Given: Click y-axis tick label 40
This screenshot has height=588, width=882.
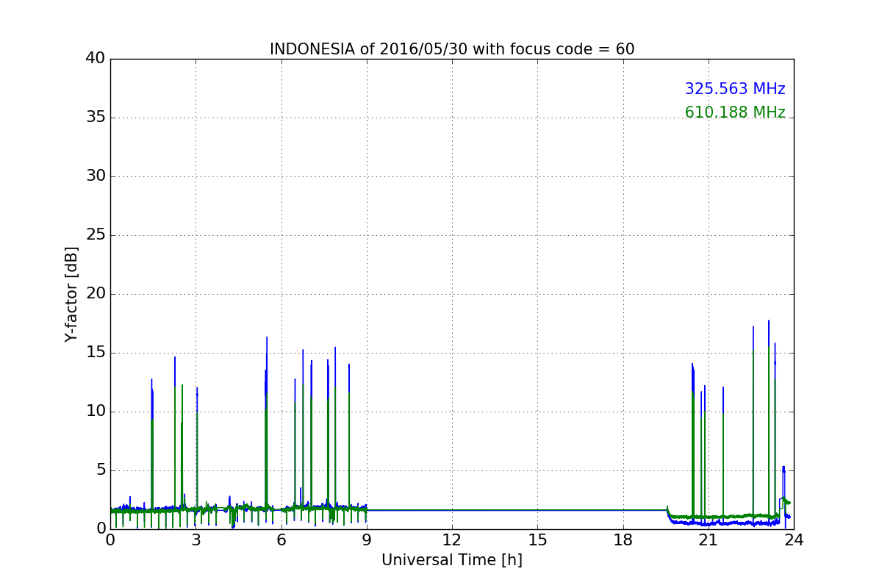Looking at the screenshot, I should tap(96, 59).
